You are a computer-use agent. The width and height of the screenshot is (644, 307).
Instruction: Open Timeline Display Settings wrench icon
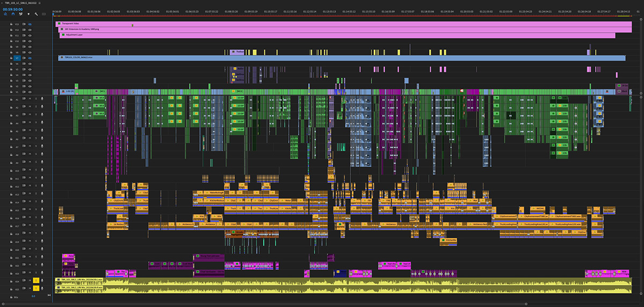pos(36,14)
